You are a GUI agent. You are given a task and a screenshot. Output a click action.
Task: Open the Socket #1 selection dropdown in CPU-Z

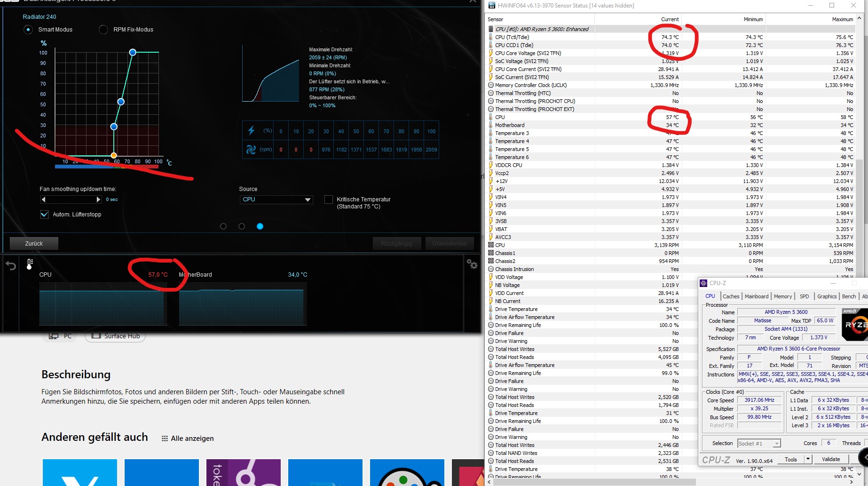coord(759,443)
